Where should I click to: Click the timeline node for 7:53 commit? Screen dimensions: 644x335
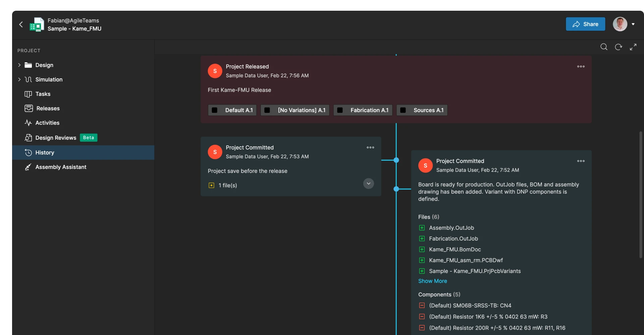396,160
